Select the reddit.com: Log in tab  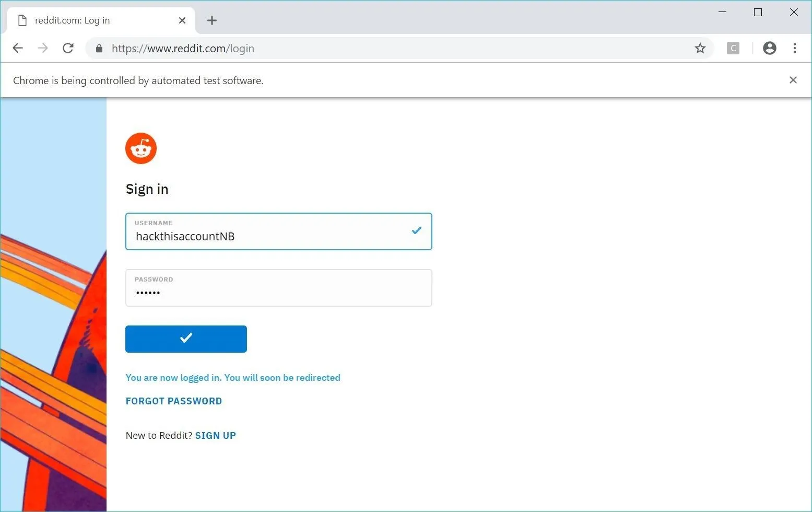click(101, 20)
